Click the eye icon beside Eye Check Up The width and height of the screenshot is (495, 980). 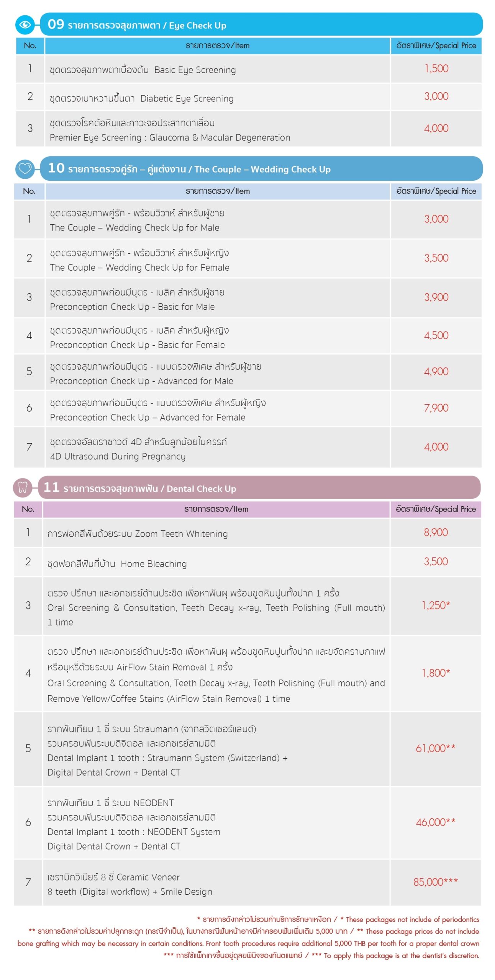pyautogui.click(x=25, y=24)
